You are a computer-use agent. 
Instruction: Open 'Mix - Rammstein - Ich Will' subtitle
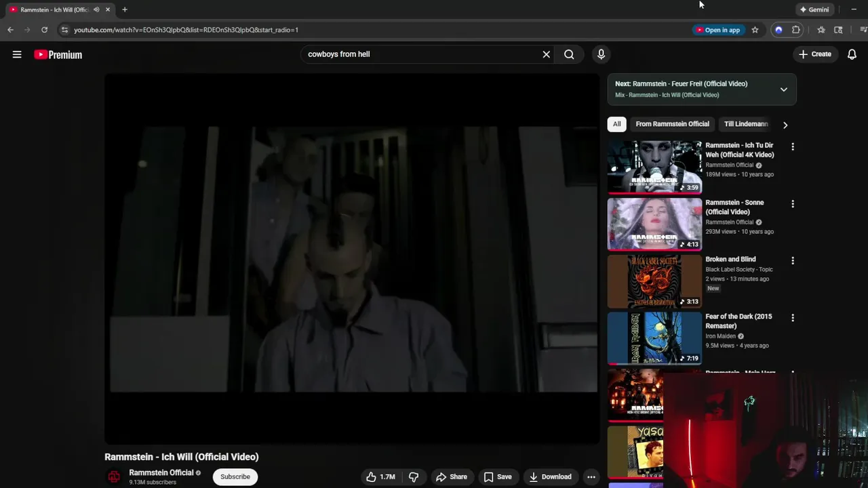click(667, 95)
